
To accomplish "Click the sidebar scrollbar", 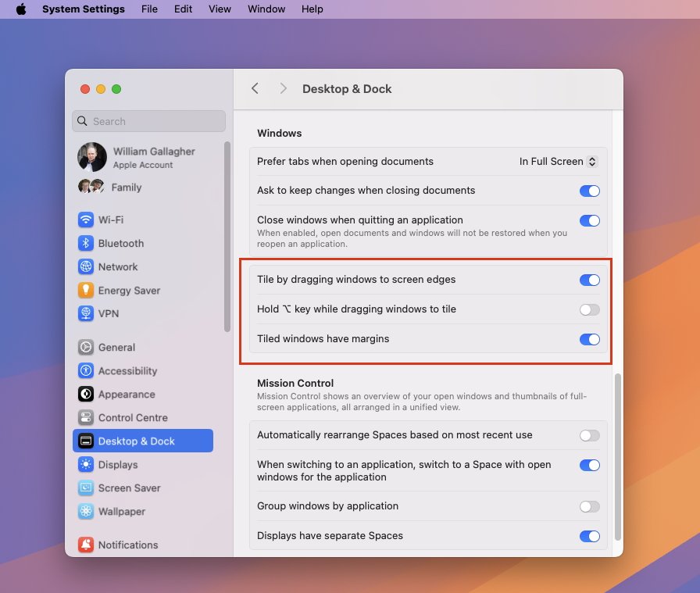I will tap(227, 237).
